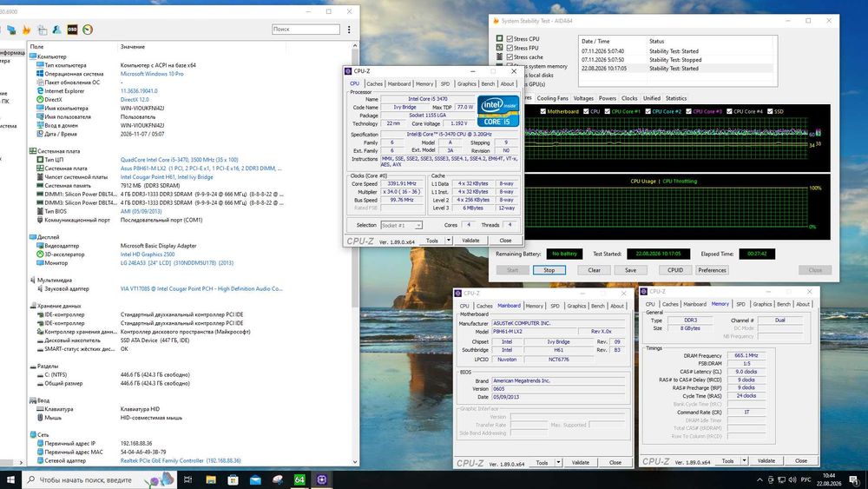Toggle the Motherboard graph checkbox

543,111
